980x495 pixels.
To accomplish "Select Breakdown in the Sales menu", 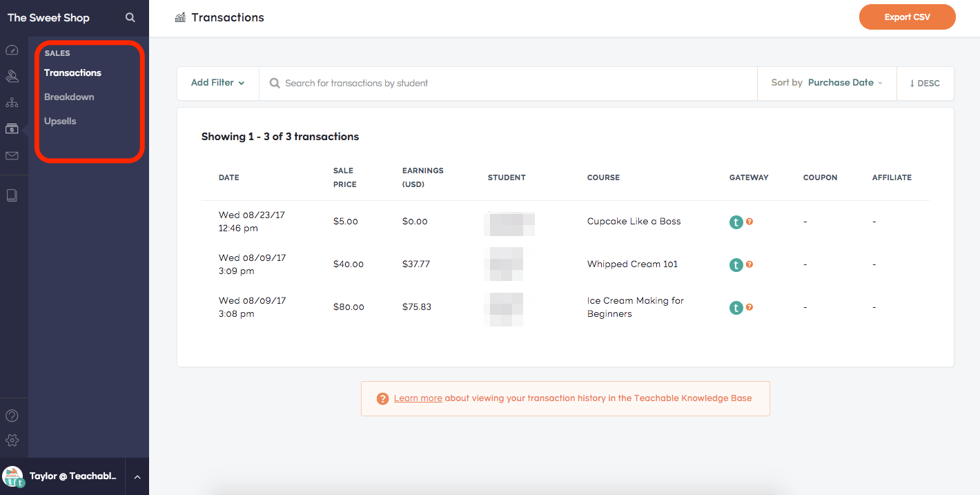I will point(69,97).
